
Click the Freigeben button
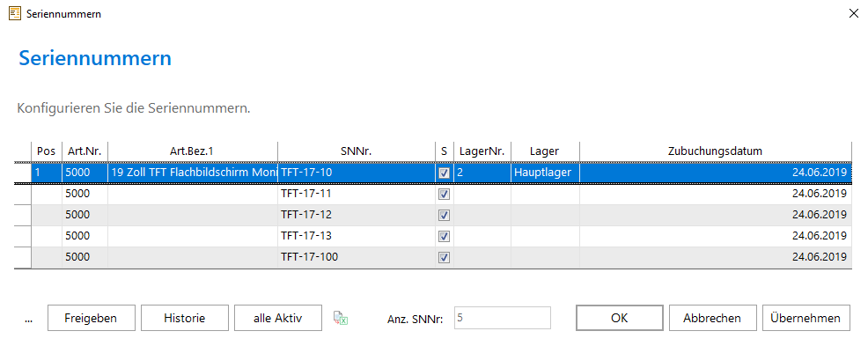pyautogui.click(x=91, y=319)
